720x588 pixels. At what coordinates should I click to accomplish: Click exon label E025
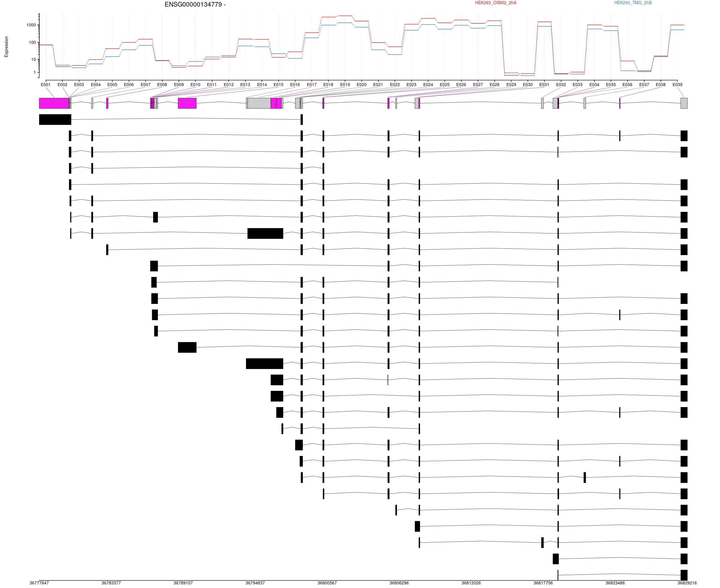coord(445,85)
